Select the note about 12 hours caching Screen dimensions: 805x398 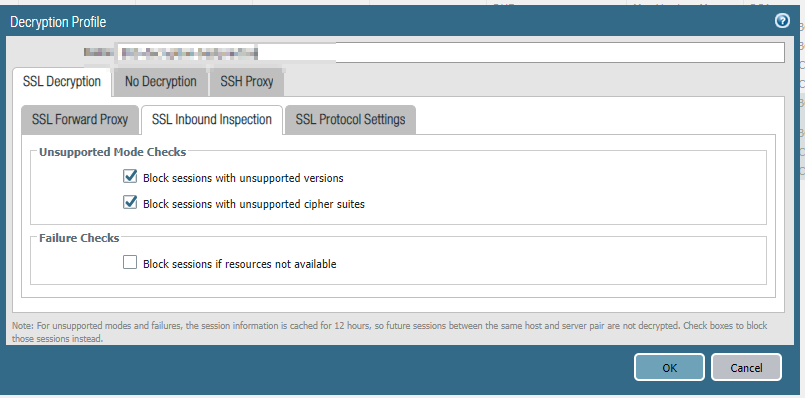click(x=390, y=332)
